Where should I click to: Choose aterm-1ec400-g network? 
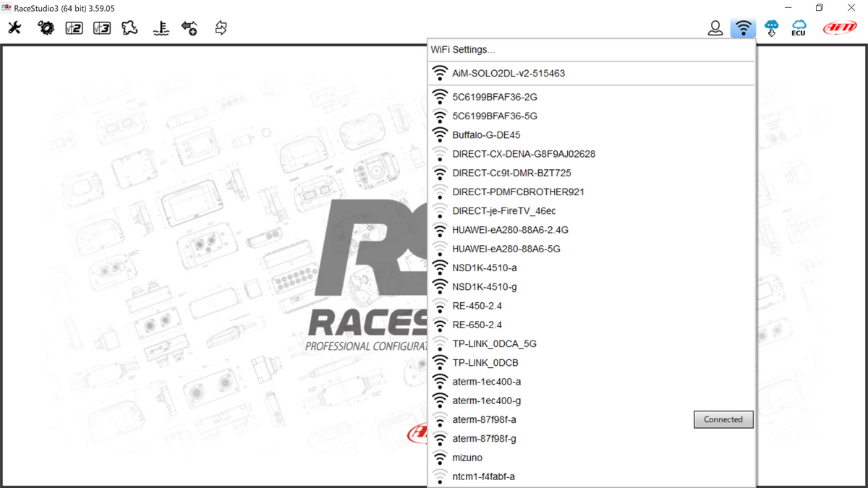591,401
